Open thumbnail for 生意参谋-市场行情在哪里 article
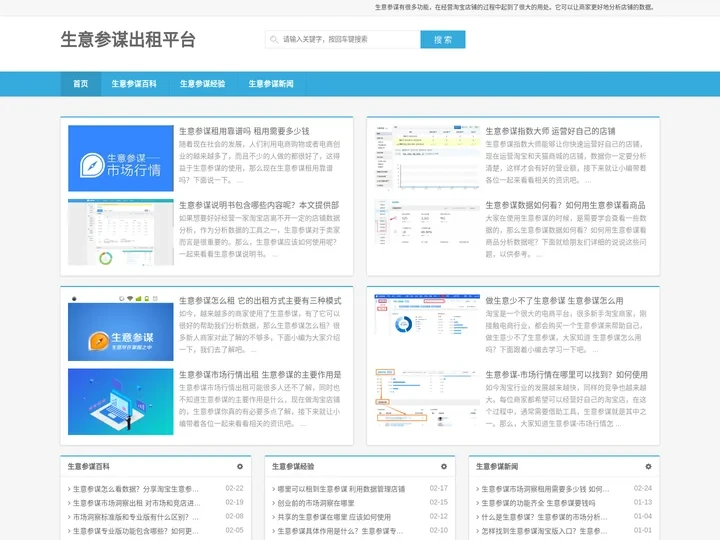This screenshot has height=540, width=720. point(427,399)
